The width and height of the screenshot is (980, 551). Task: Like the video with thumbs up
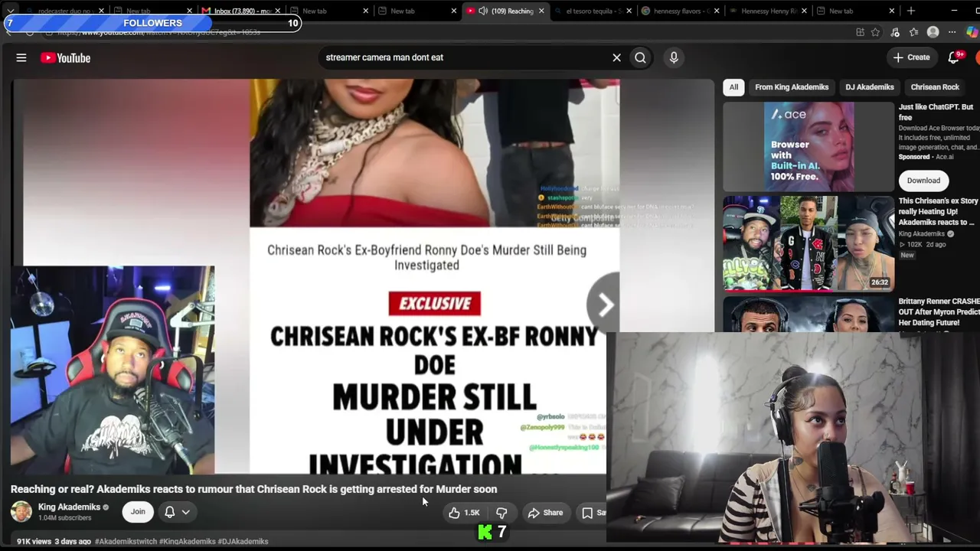pyautogui.click(x=464, y=513)
